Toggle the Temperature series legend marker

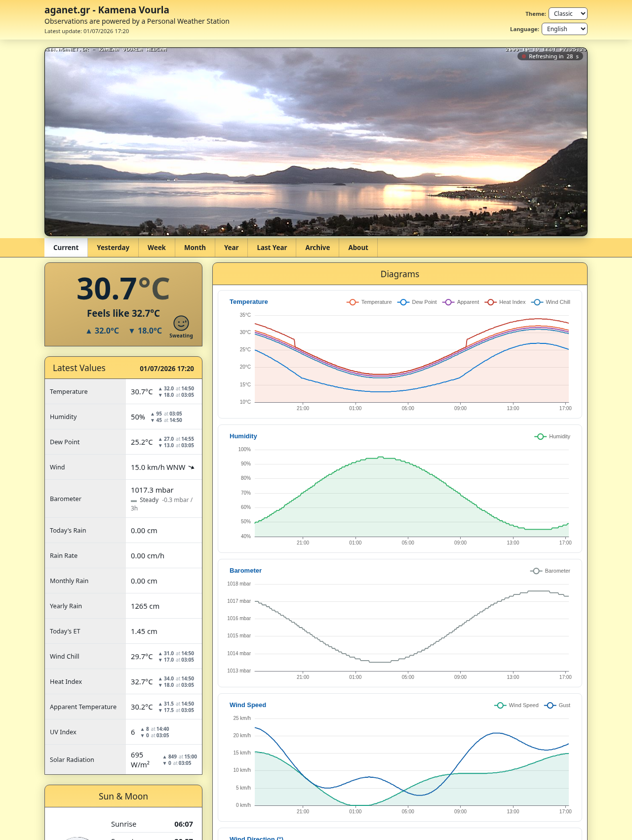tap(352, 302)
